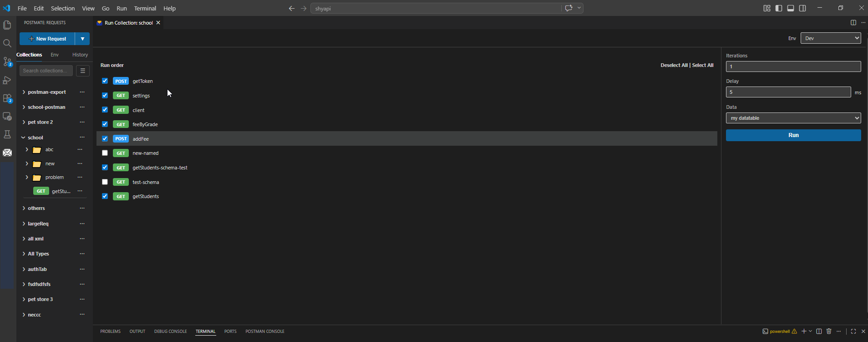Open the Source Control view icon
The height and width of the screenshot is (342, 868).
(x=7, y=61)
